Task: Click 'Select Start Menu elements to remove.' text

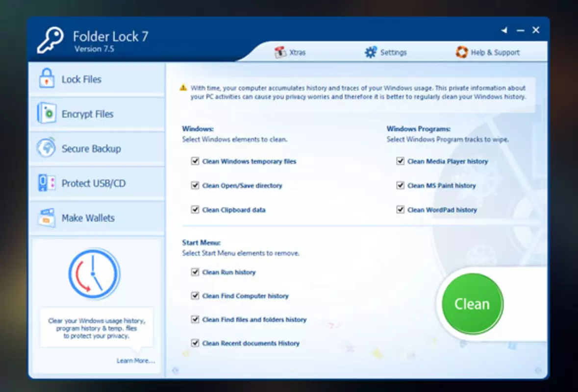Action: click(x=241, y=253)
